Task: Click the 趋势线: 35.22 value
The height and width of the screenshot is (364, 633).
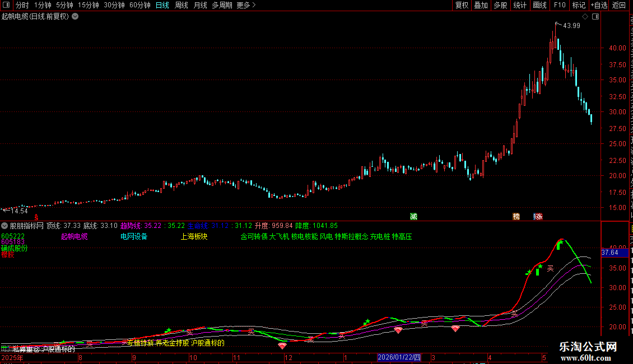Action: (x=141, y=226)
